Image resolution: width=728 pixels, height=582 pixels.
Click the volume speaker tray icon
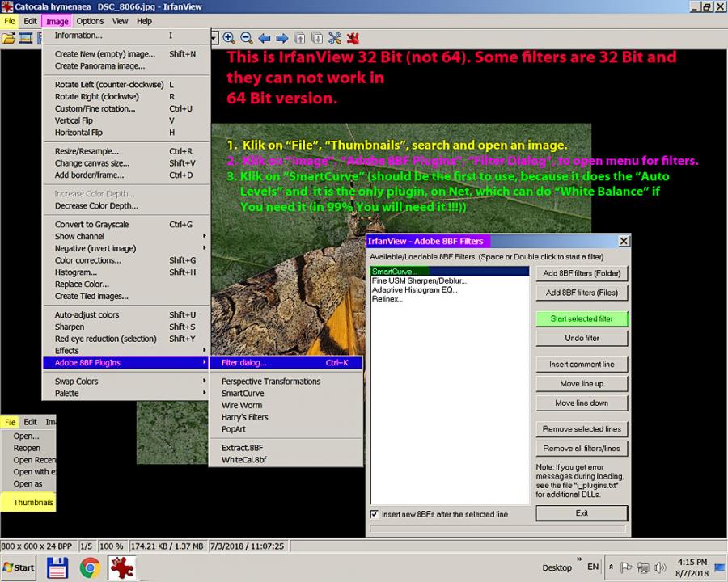click(x=660, y=567)
